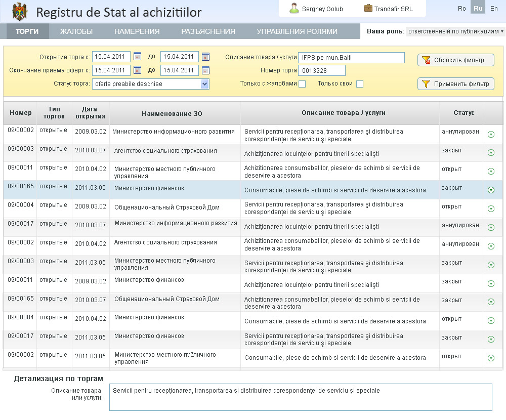Open the calendar for "Открытие торга с" date
The image size is (506, 420).
coord(137,57)
